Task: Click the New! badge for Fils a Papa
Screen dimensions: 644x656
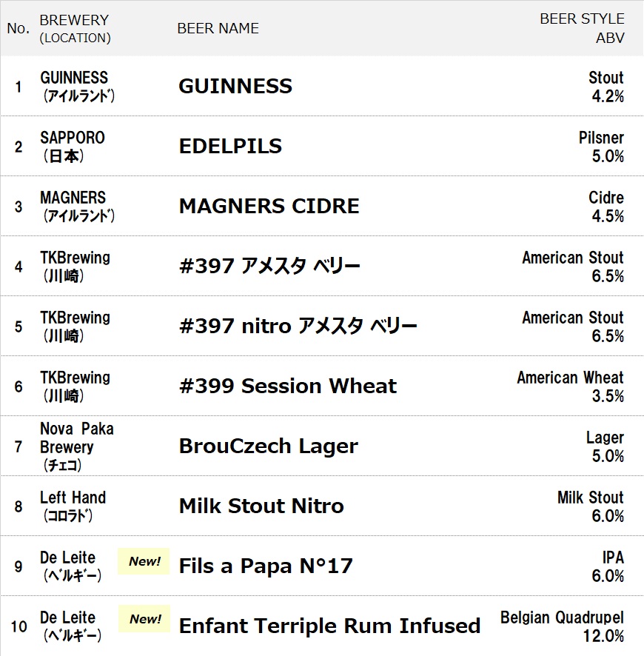Action: tap(144, 561)
